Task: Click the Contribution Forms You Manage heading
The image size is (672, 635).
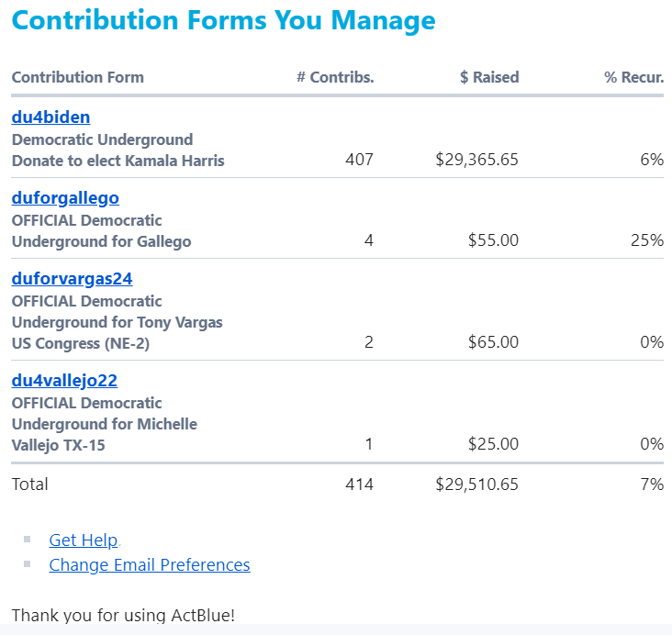Action: click(223, 20)
